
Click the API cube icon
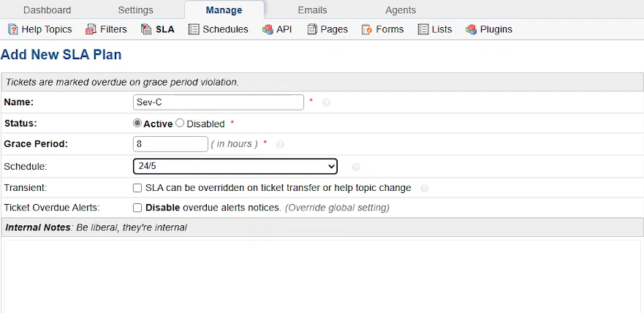268,29
